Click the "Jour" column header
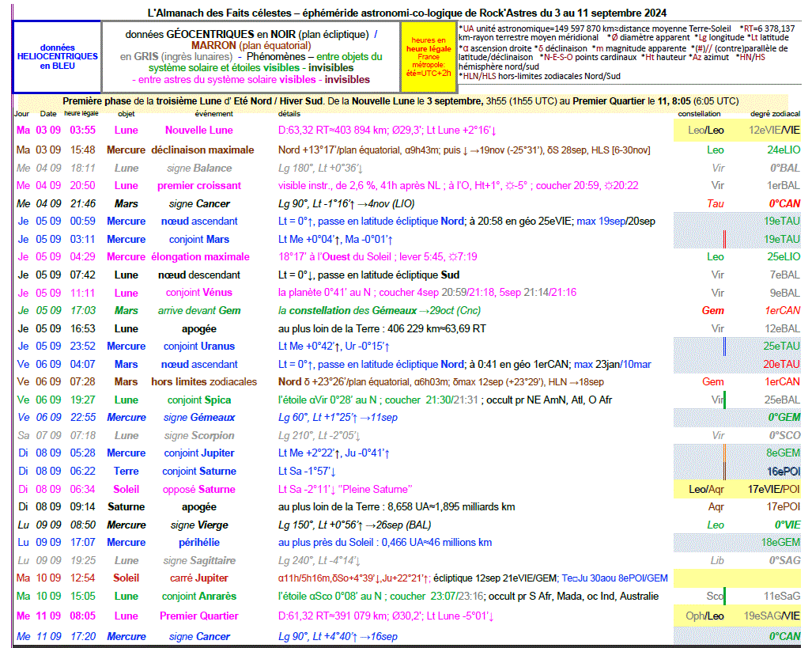 point(22,113)
